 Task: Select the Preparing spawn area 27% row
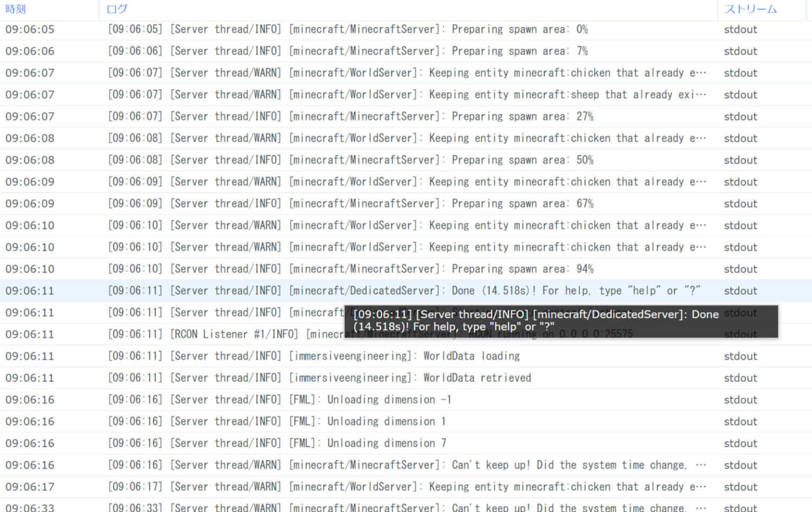350,116
